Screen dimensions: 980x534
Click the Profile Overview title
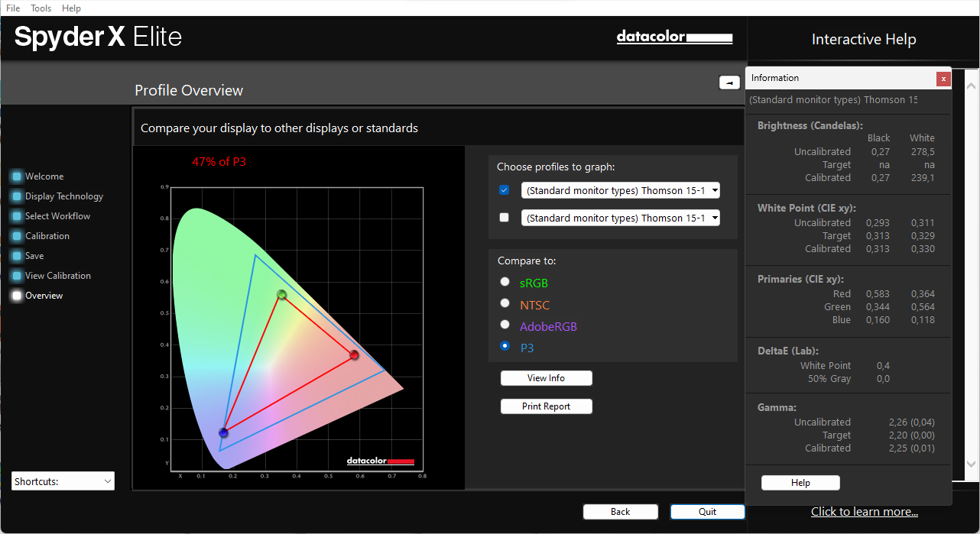point(189,90)
